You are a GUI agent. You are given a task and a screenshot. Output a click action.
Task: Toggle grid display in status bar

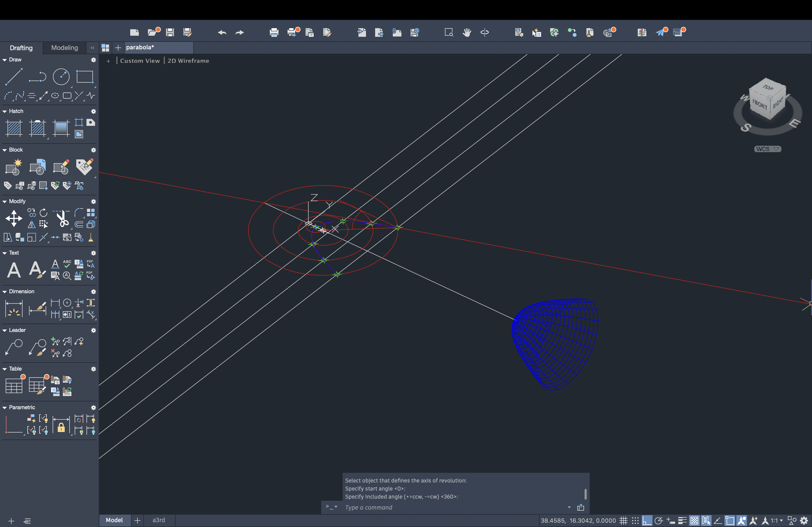(x=624, y=521)
